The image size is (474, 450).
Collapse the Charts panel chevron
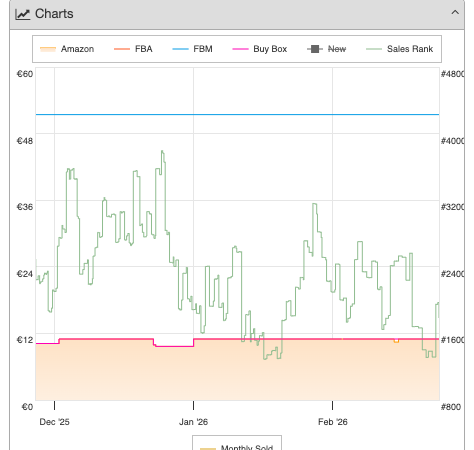tap(455, 13)
